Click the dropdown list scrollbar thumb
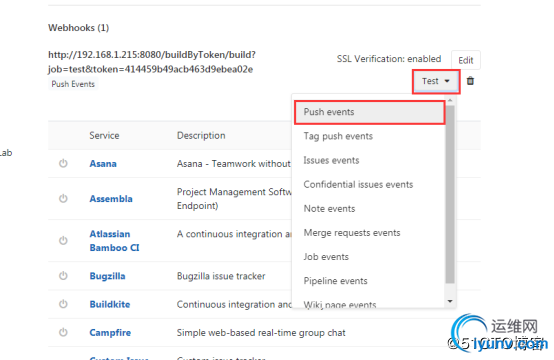554x360 pixels. [x=450, y=194]
